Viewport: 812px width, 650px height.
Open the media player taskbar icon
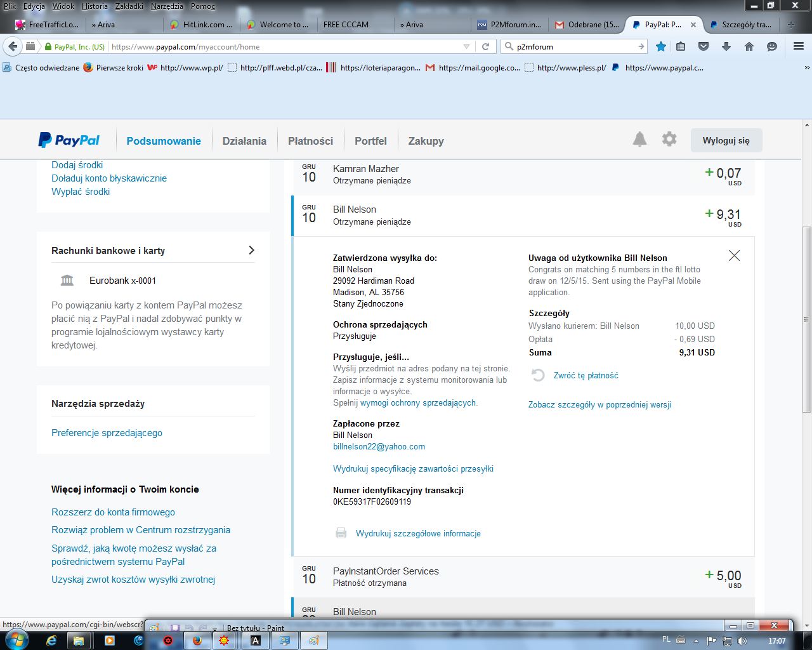click(x=109, y=640)
